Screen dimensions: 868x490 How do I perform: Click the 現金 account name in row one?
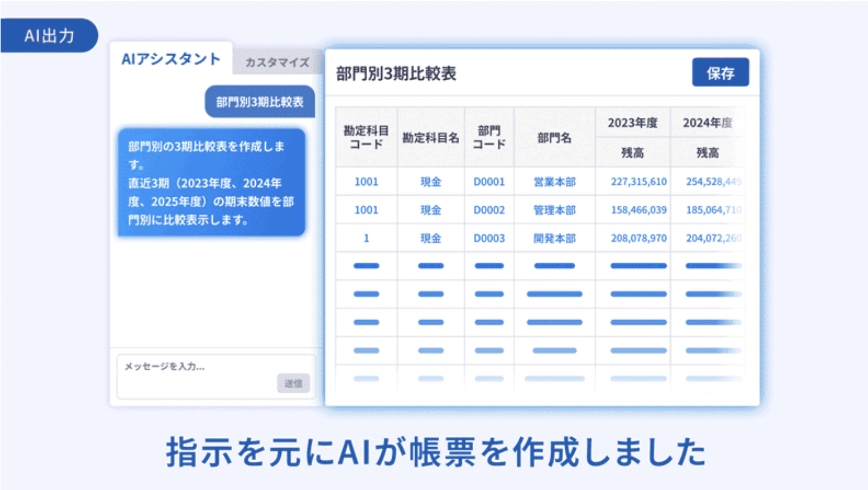[430, 182]
